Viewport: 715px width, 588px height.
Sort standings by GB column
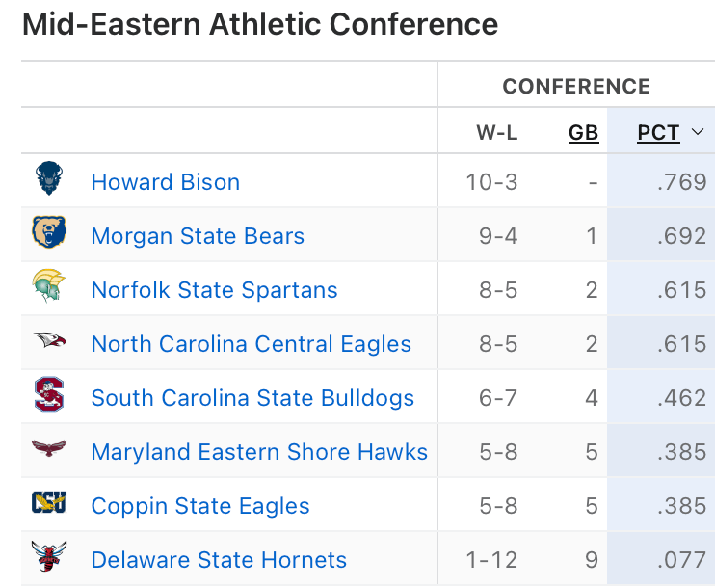[x=583, y=133]
